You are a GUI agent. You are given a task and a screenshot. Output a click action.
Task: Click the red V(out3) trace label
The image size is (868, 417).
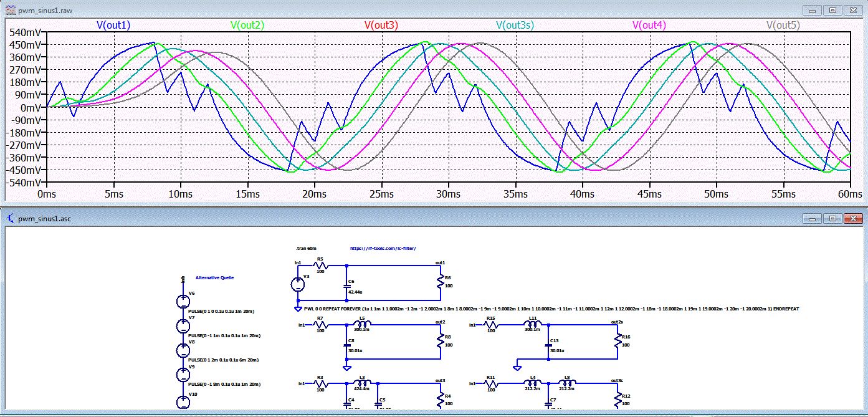tap(381, 26)
